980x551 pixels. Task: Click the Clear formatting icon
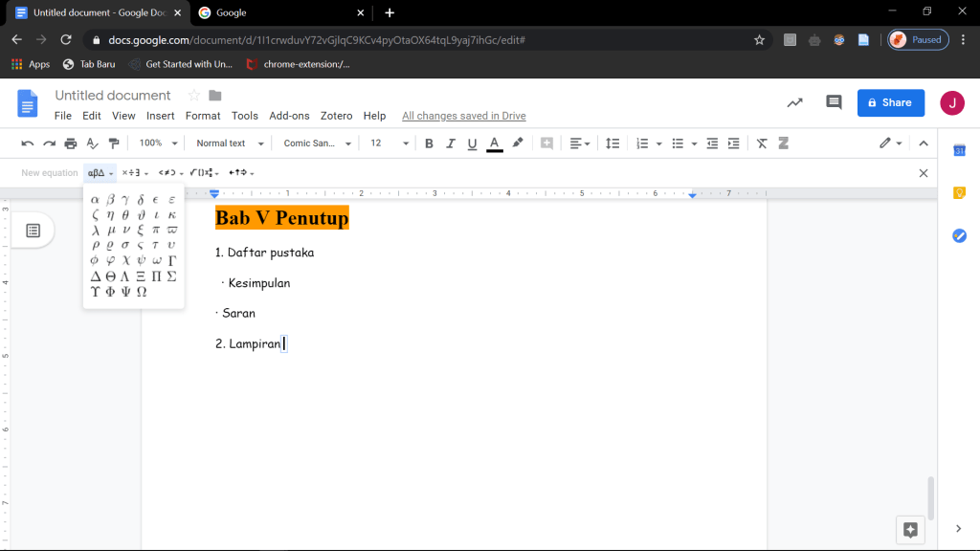pos(762,143)
